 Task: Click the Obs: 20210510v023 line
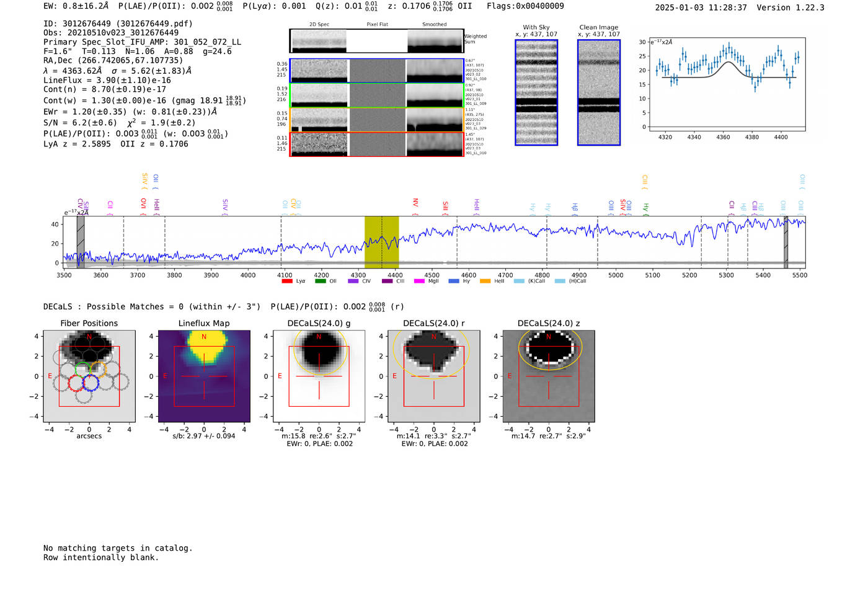pyautogui.click(x=111, y=33)
